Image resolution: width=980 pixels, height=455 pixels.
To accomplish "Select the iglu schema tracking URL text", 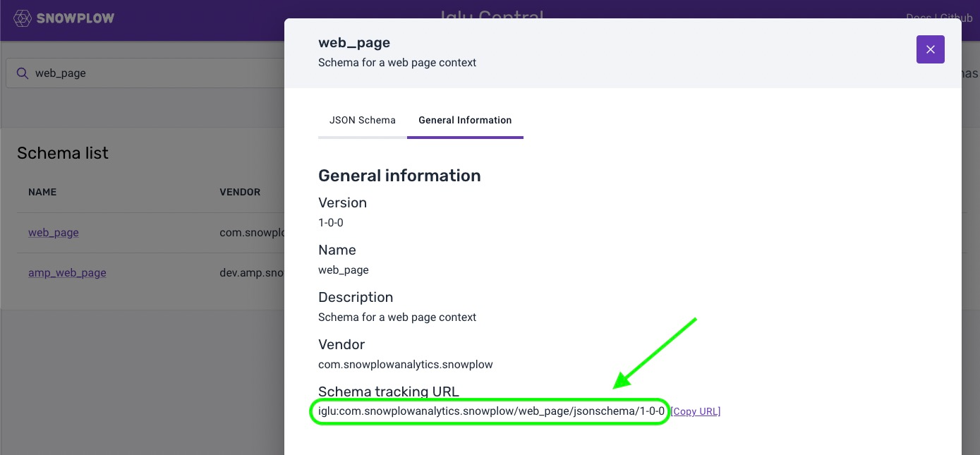I will point(491,411).
